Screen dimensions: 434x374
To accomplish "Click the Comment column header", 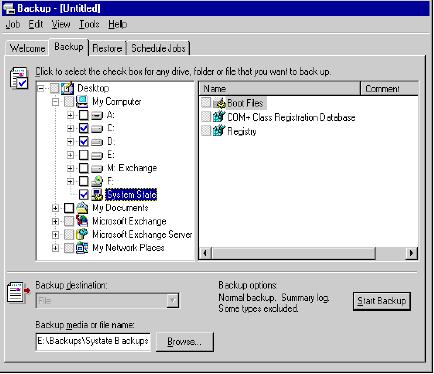I will pos(389,89).
